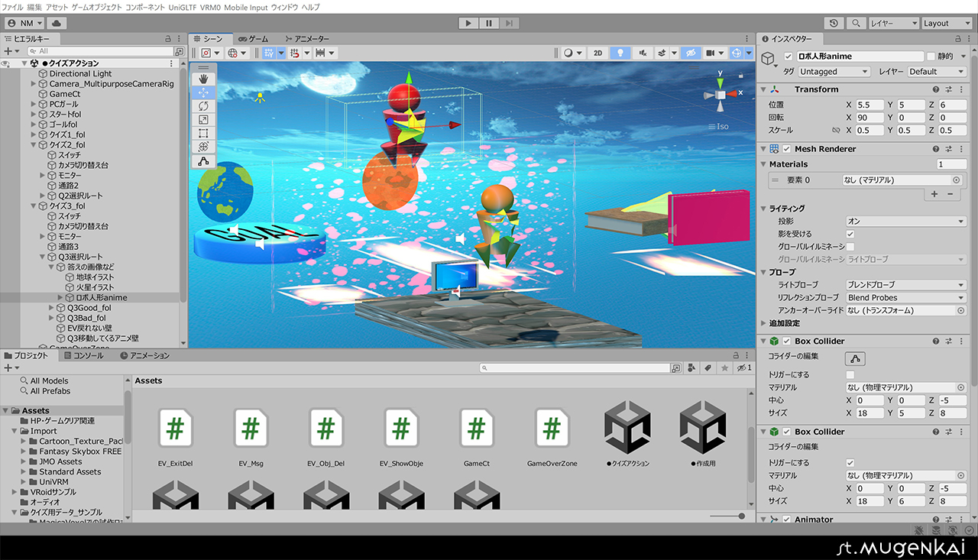The height and width of the screenshot is (560, 978).
Task: Open the cloud services icon
Action: [57, 23]
